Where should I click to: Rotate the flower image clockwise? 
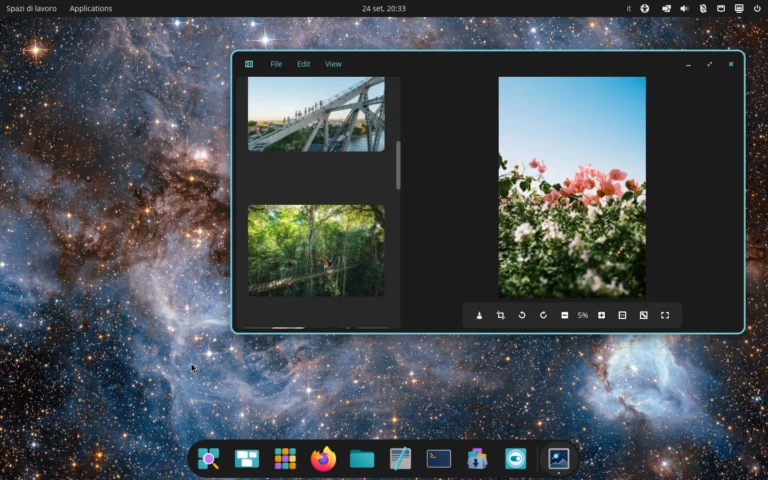click(543, 315)
